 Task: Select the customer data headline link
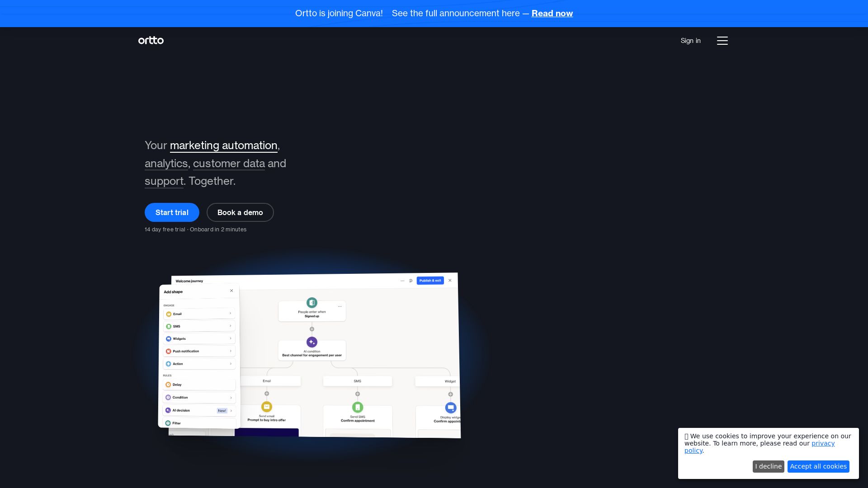tap(229, 164)
